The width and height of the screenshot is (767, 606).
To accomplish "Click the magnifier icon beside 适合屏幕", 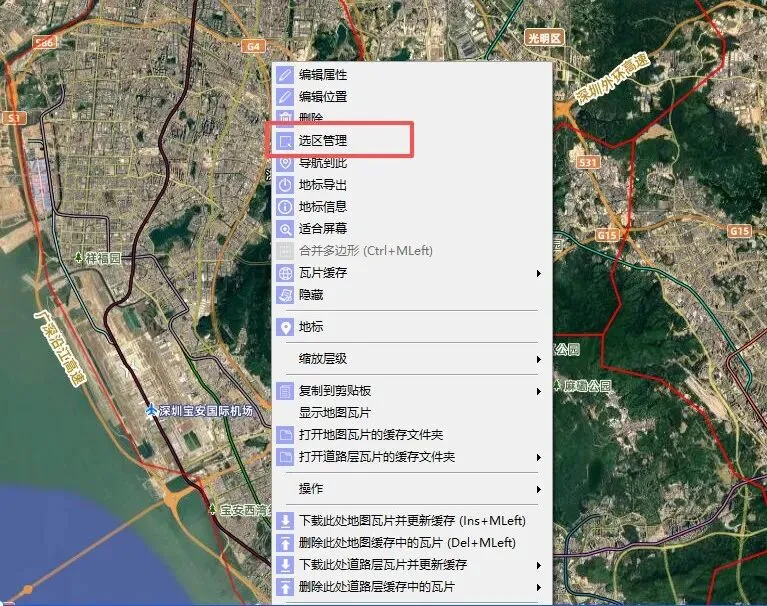I will (285, 229).
